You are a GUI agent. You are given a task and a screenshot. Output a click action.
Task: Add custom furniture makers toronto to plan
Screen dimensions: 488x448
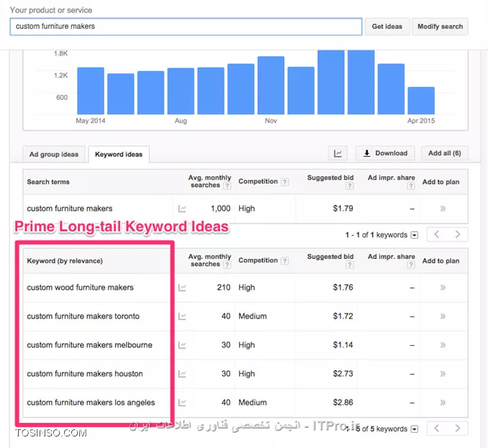pos(443,316)
